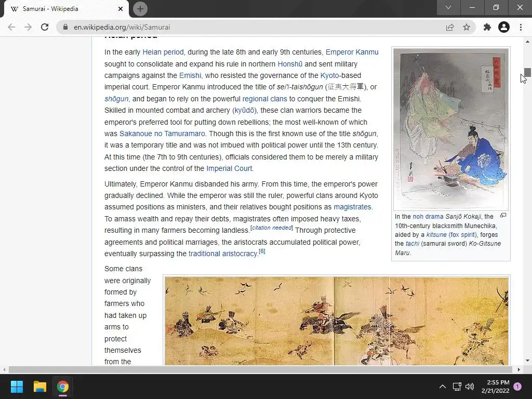Close the Samurai - Wikipedia tab

coord(121,9)
